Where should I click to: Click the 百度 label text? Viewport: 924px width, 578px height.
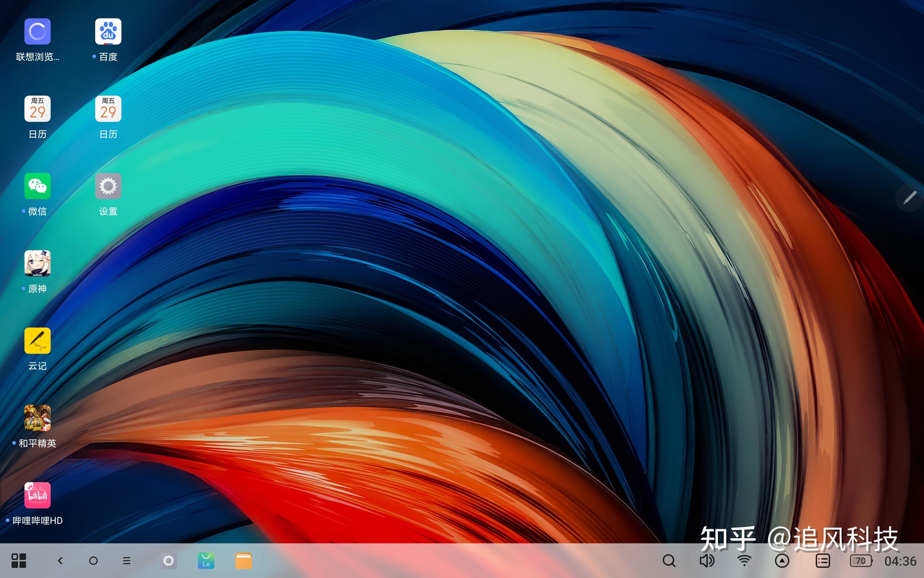(x=108, y=57)
